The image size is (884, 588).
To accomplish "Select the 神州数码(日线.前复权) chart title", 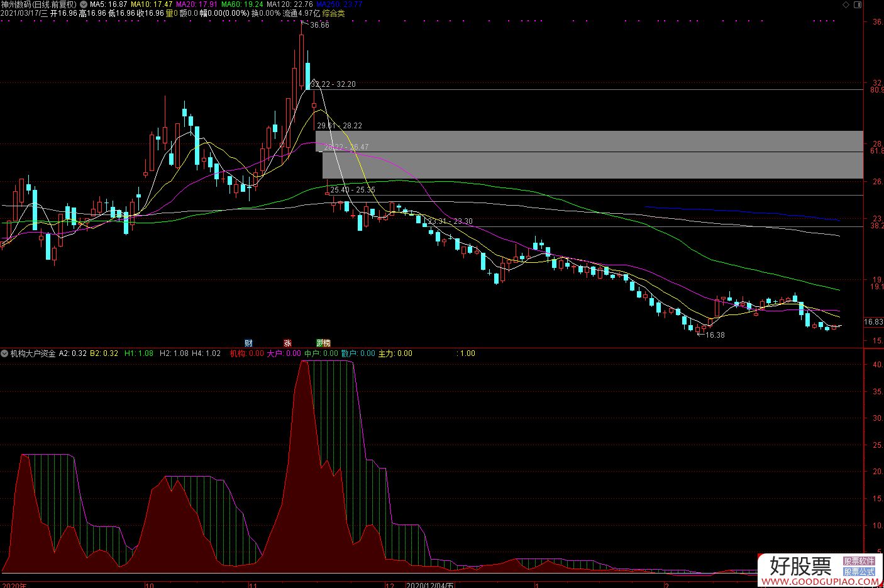I will pyautogui.click(x=39, y=4).
